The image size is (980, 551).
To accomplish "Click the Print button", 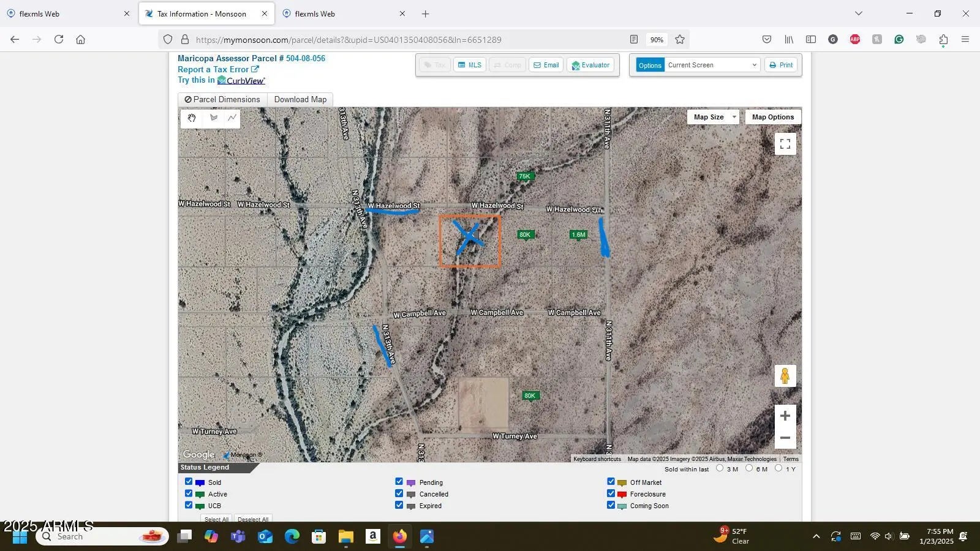I will point(781,65).
